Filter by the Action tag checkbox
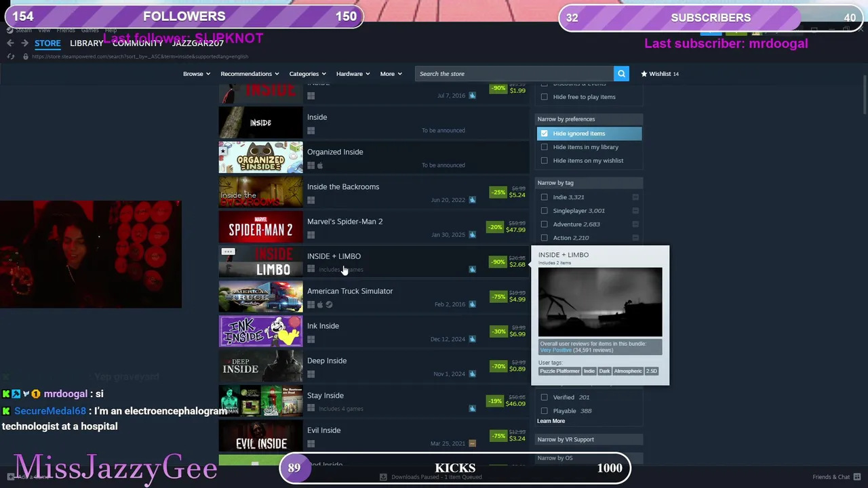The width and height of the screenshot is (868, 488). (544, 238)
